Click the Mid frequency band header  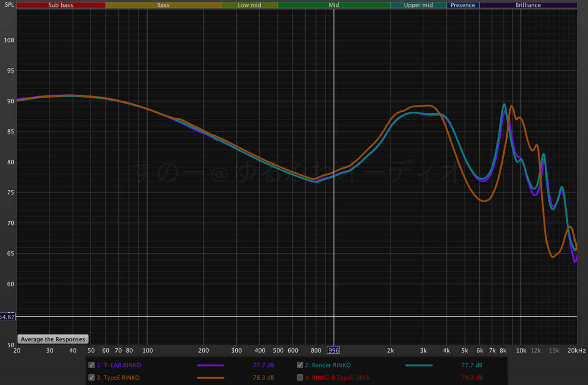point(334,5)
